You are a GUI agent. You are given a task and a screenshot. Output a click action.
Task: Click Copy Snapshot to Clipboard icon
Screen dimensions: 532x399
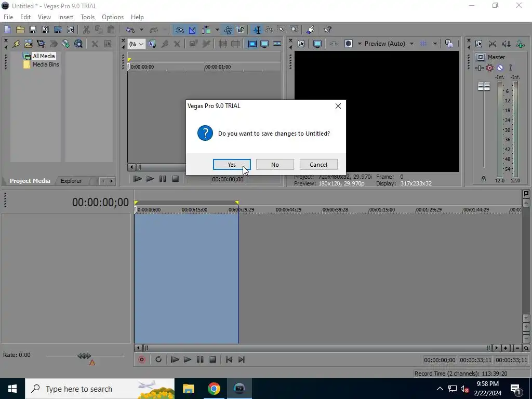tap(449, 44)
